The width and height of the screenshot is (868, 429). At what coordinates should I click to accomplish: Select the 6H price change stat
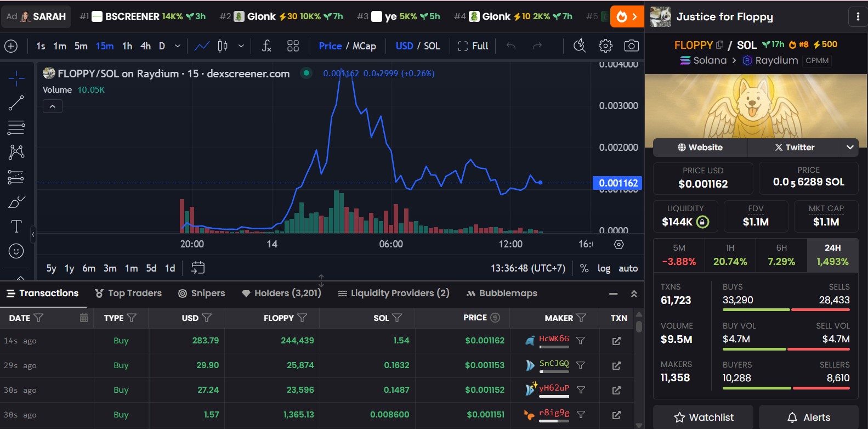coord(781,255)
